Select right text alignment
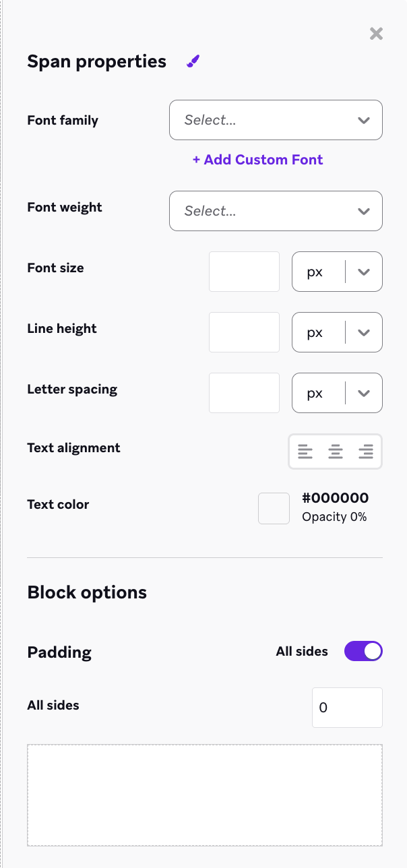The width and height of the screenshot is (407, 868). 365,452
